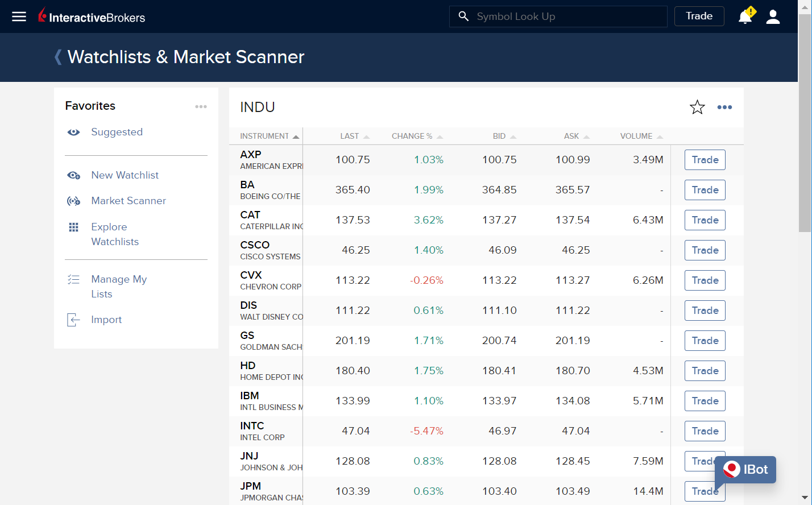Click the top bar Trade button
Image resolution: width=812 pixels, height=505 pixels.
(699, 16)
